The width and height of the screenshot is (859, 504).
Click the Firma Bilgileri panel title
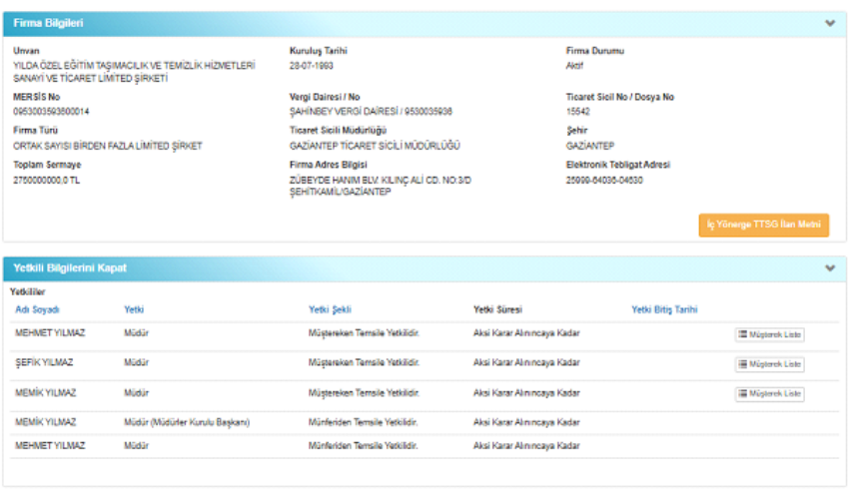click(48, 23)
